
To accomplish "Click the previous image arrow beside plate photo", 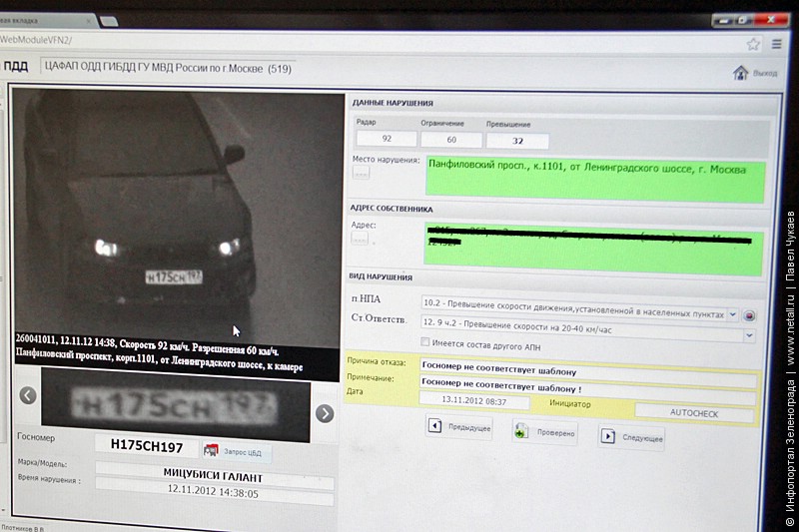I will 28,395.
